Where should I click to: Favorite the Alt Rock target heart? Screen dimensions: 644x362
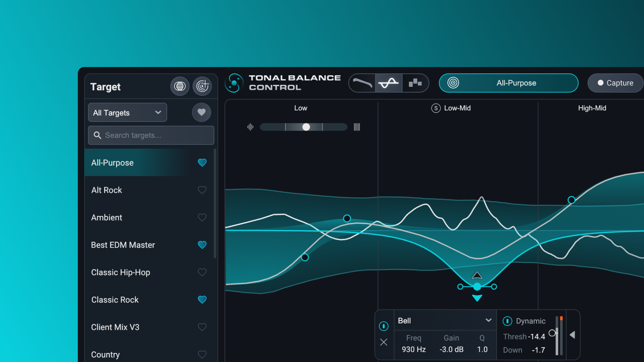tap(202, 190)
